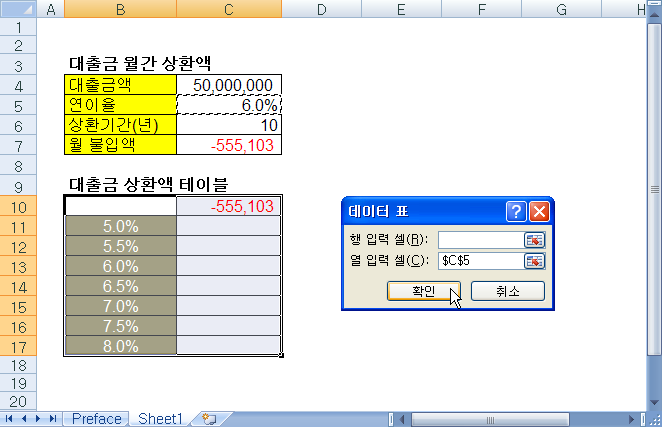Click the 6.0% rate cell in row 13
This screenshot has height=427, width=662.
120,266
